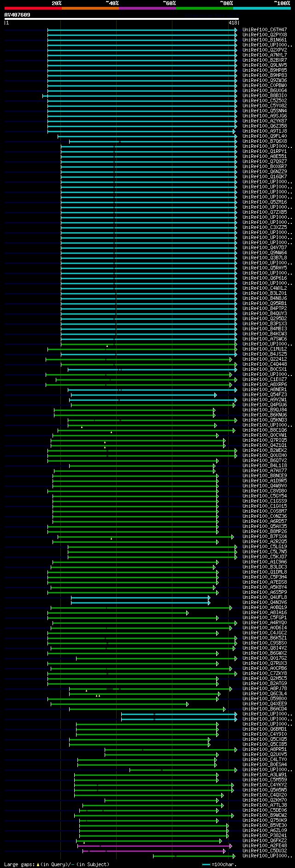Select label UniRef100_A2FE48
This screenshot has width=295, height=868.
click(265, 845)
